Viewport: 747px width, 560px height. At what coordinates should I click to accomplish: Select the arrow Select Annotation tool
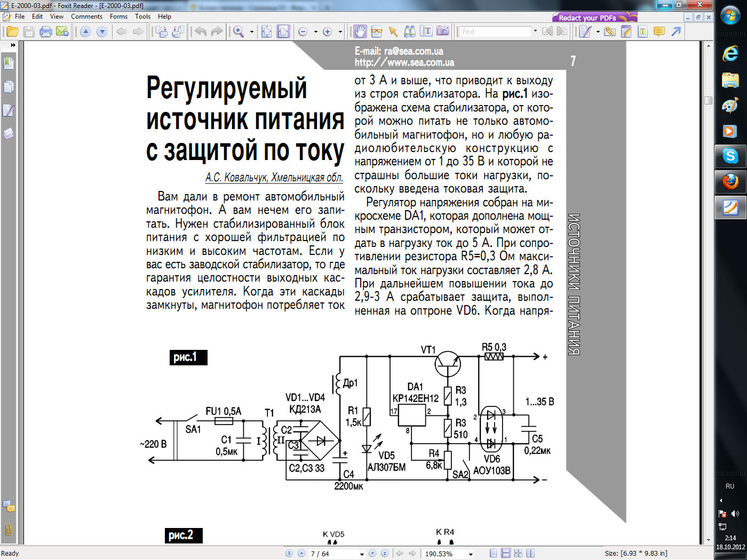[x=393, y=32]
